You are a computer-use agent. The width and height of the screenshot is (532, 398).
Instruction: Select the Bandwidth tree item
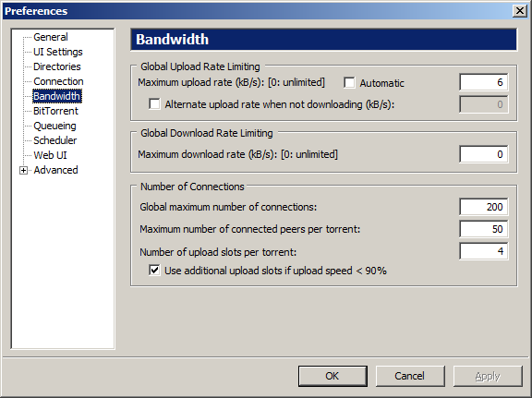point(57,96)
